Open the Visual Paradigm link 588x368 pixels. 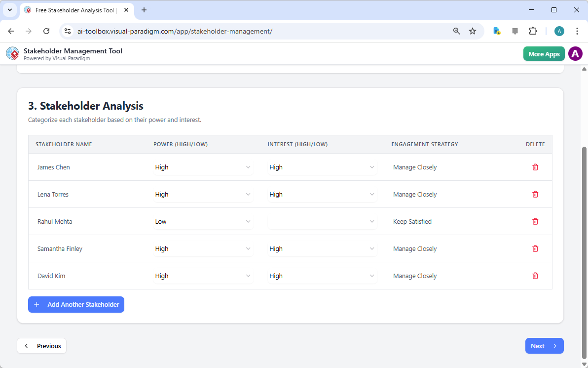click(x=71, y=58)
